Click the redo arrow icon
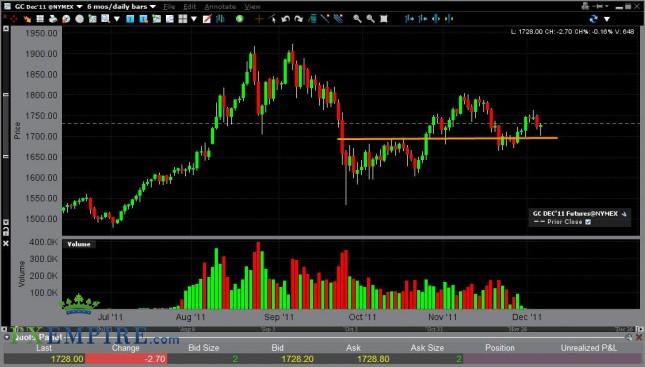 point(299,19)
